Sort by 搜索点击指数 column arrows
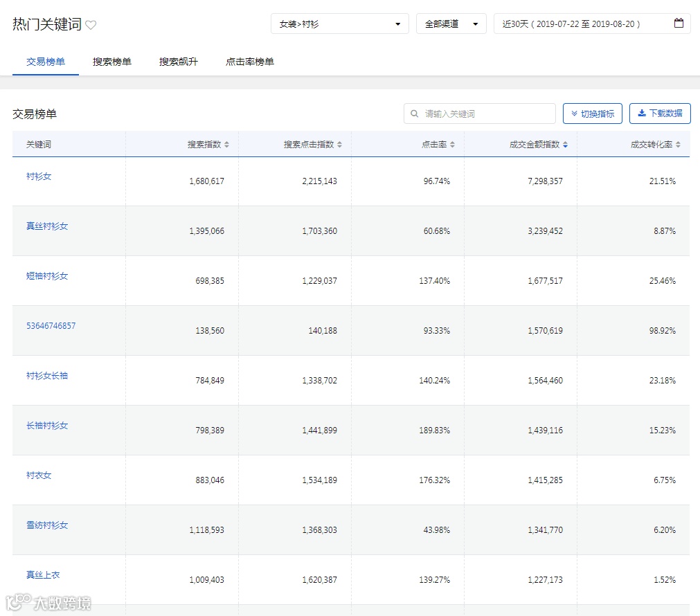The image size is (700, 616). (x=340, y=145)
